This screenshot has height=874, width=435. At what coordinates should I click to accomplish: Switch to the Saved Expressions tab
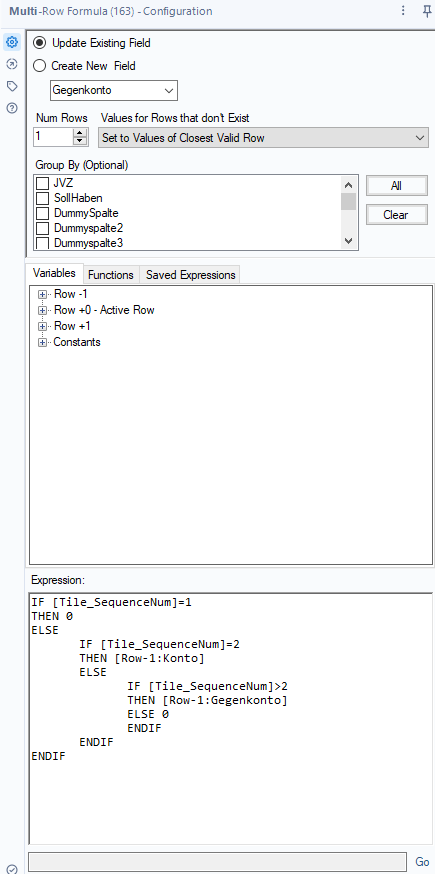(190, 275)
